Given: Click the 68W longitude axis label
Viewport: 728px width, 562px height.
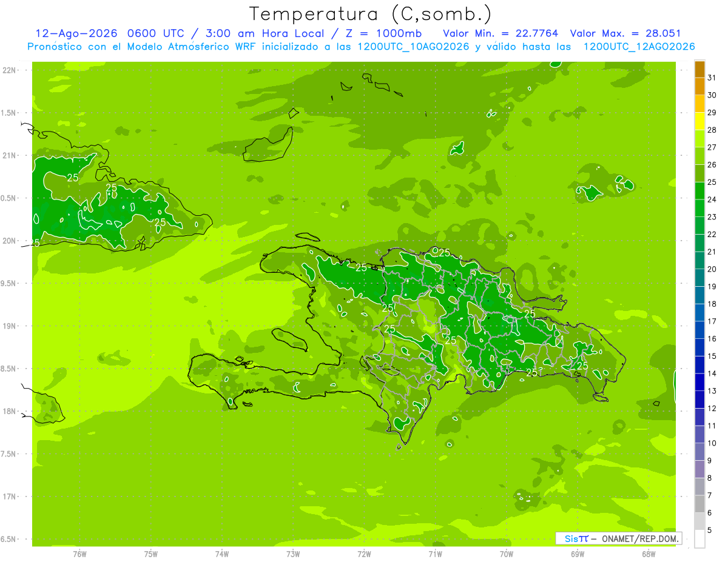Looking at the screenshot, I should click(648, 554).
